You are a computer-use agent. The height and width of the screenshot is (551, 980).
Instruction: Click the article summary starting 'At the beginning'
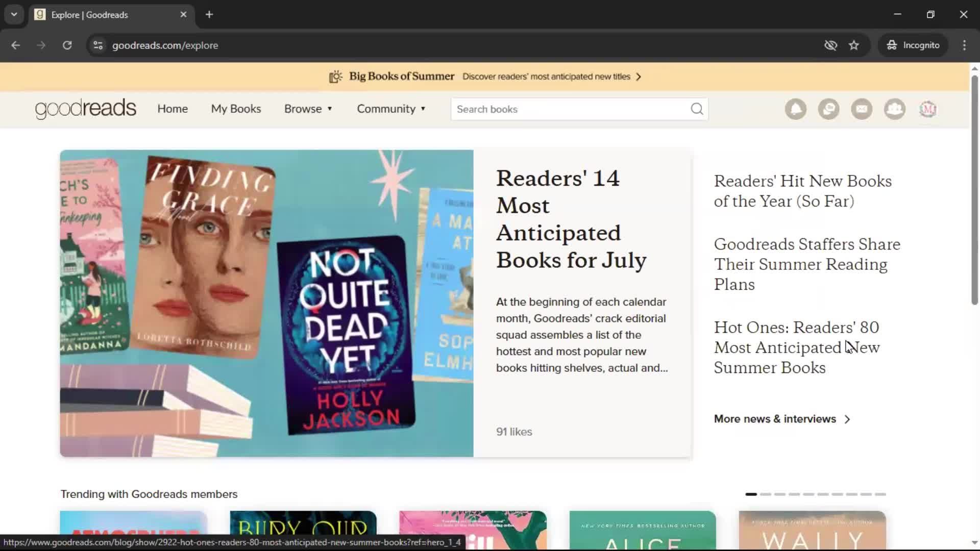click(x=582, y=335)
